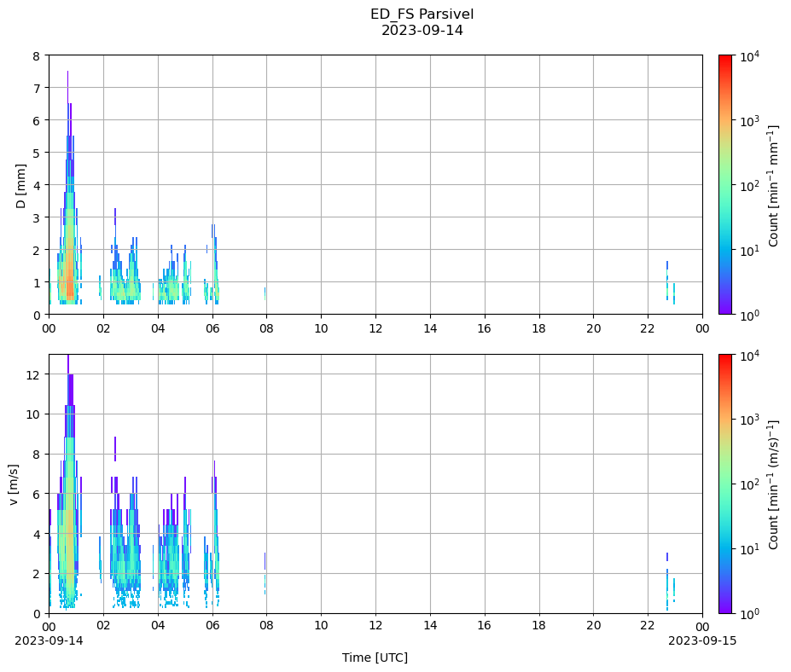Click tick label "3" on the D axis
This screenshot has width=791, height=672.
click(36, 217)
